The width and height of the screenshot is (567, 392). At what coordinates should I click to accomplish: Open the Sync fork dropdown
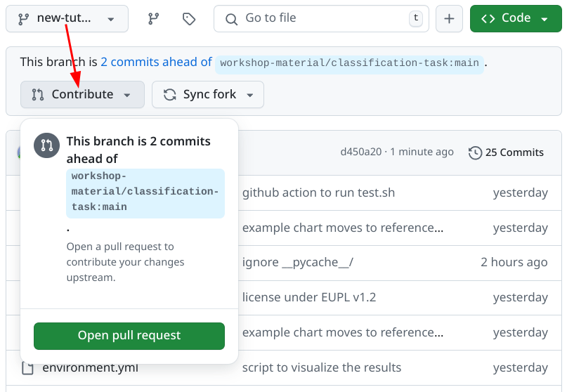208,95
